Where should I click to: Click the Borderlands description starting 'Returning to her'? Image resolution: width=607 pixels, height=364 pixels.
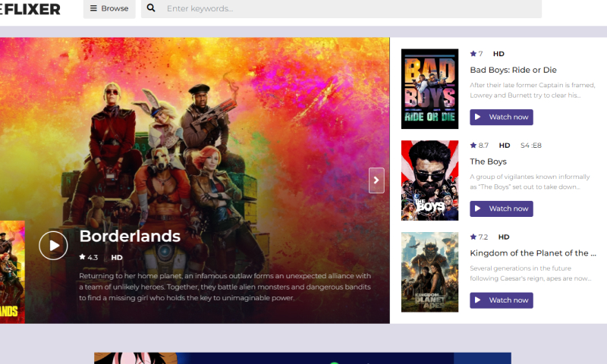click(x=225, y=287)
